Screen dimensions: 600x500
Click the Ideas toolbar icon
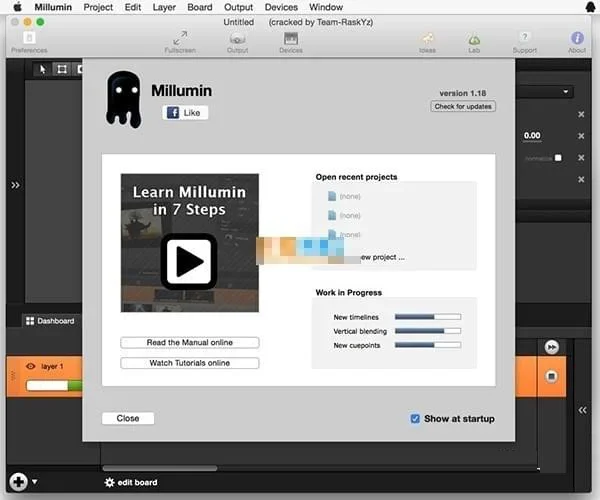(x=427, y=42)
